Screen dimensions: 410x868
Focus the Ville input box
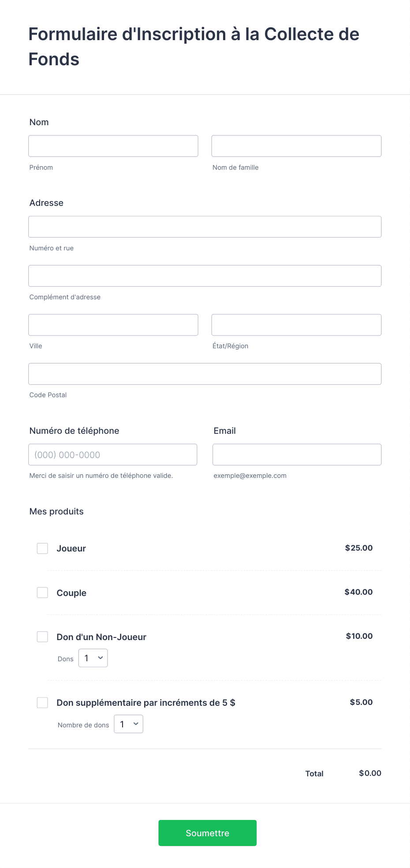coord(113,325)
